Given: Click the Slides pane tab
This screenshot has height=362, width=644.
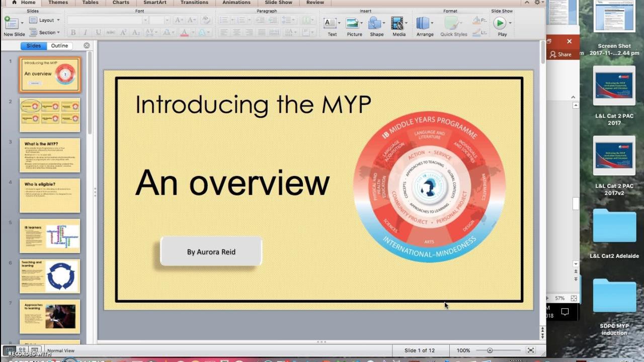Looking at the screenshot, I should point(34,46).
